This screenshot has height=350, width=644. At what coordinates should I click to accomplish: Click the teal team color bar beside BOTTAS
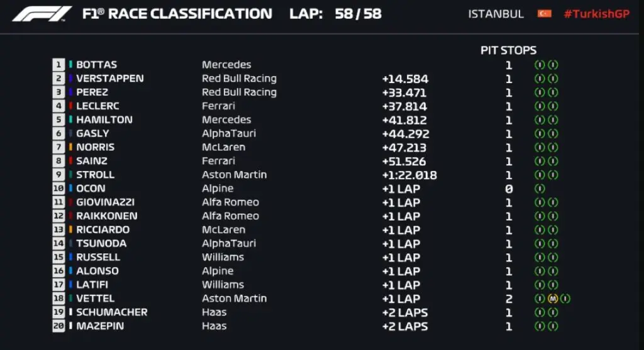71,65
